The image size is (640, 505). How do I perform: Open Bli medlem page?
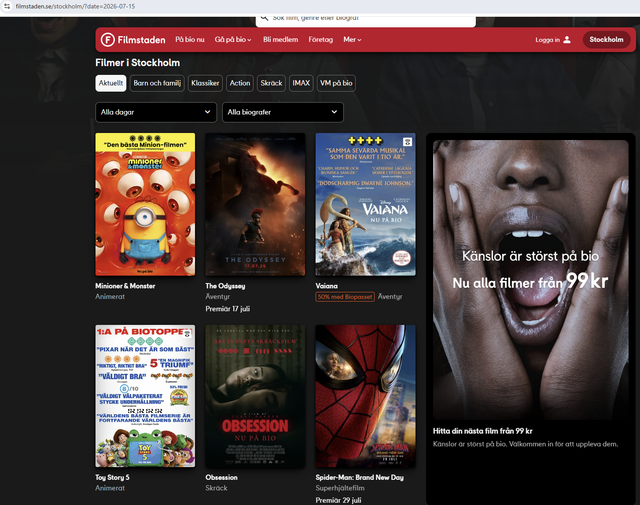(280, 40)
